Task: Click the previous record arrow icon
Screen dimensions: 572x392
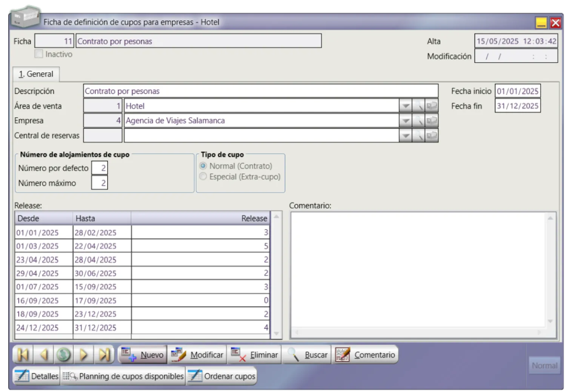Action: click(44, 355)
